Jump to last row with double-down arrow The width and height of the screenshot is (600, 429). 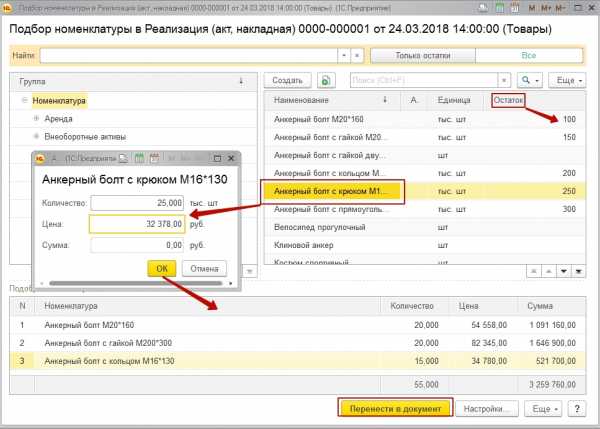pyautogui.click(x=579, y=271)
